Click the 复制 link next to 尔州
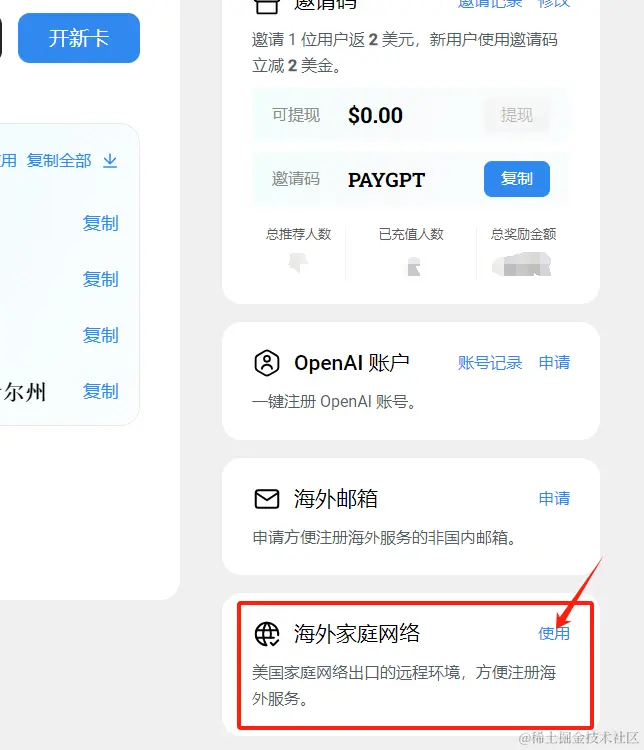Viewport: 644px width, 750px height. (x=100, y=391)
